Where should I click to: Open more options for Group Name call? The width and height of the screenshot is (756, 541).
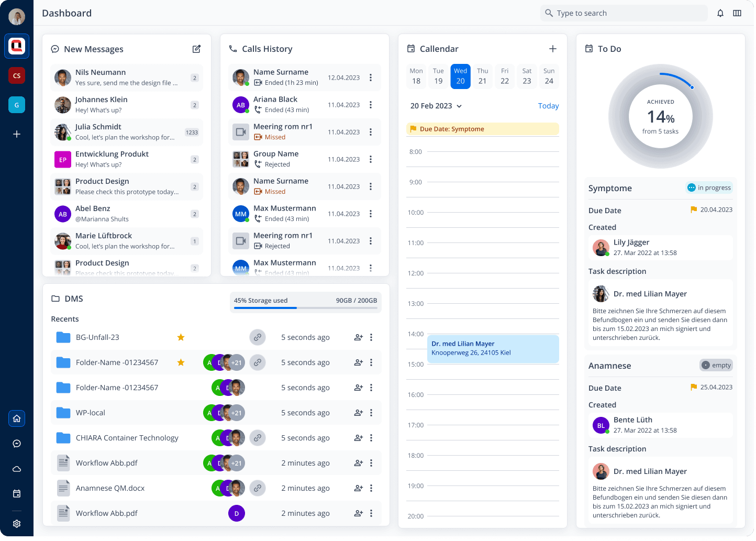371,159
